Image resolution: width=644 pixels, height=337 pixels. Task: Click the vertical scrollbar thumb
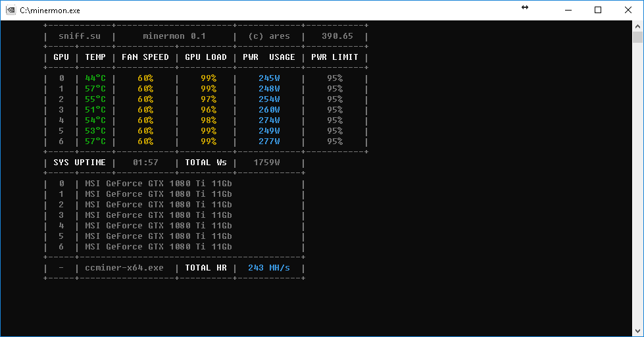point(637,38)
